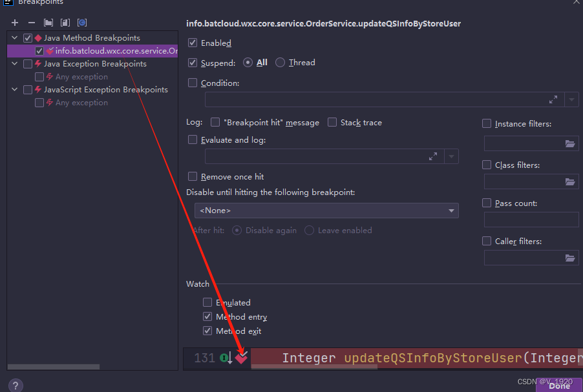Uncheck the Enabled checkbox
The width and height of the screenshot is (583, 392).
coord(192,43)
